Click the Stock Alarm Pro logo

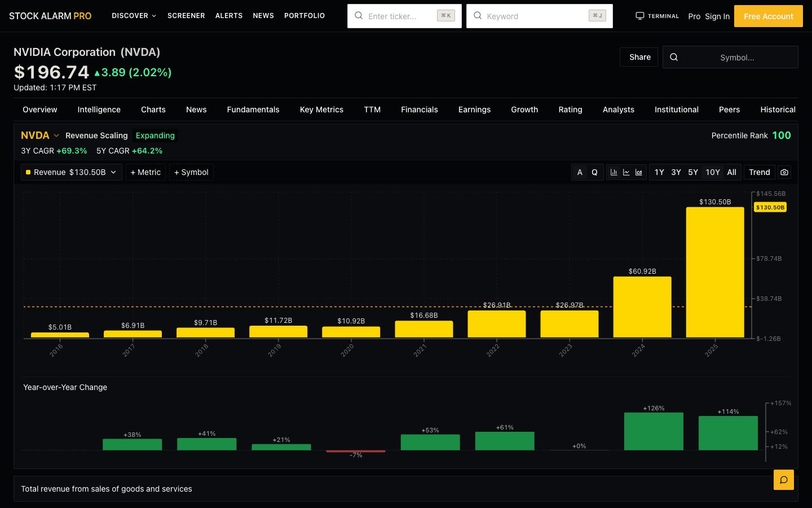click(50, 16)
